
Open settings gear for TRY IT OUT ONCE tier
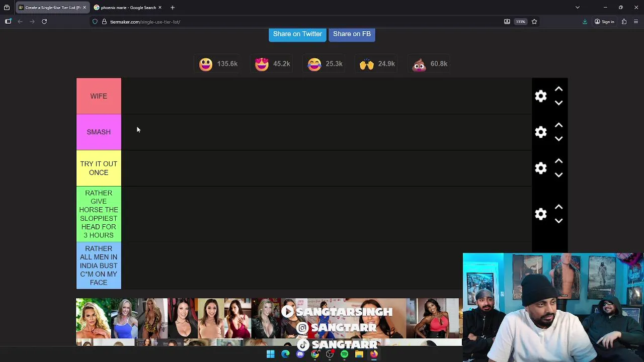pyautogui.click(x=541, y=168)
